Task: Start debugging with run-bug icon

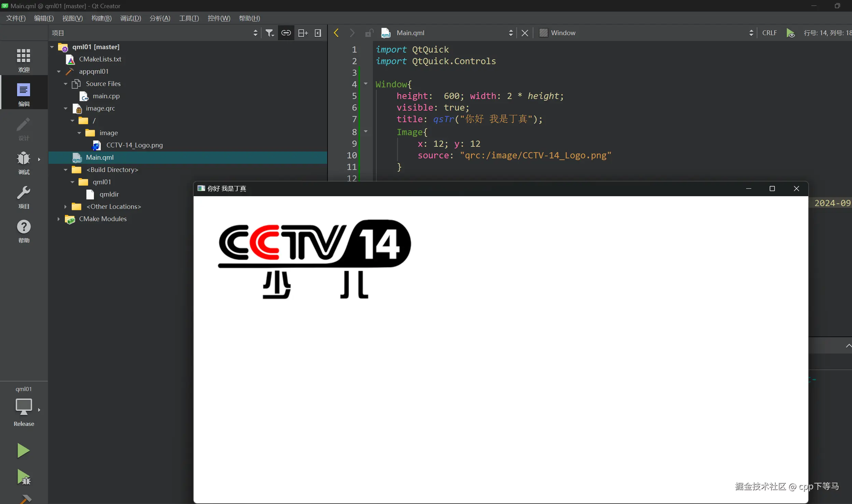Action: pos(24,477)
